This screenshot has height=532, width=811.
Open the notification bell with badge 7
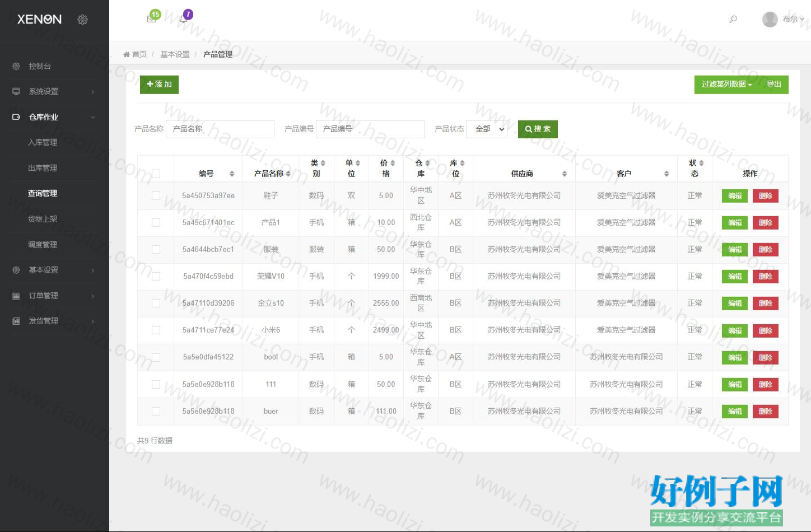(x=183, y=19)
